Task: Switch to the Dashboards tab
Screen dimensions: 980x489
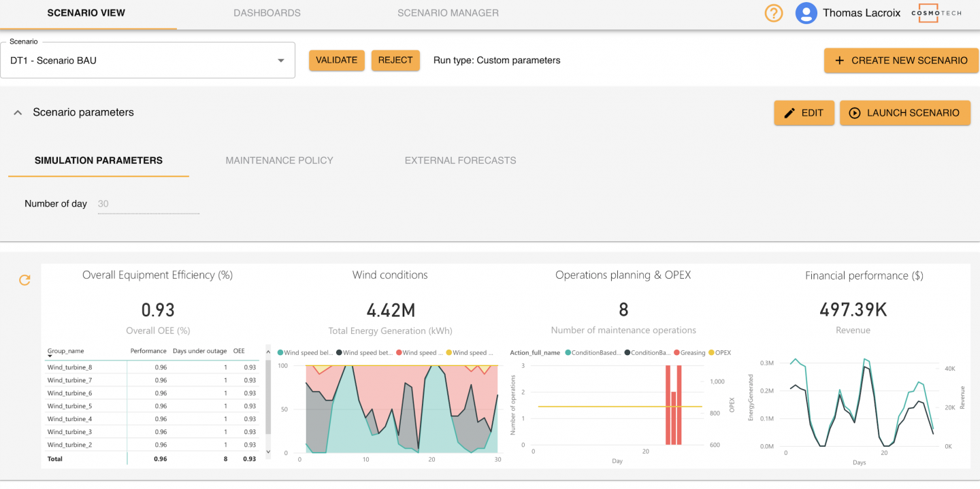Action: pos(267,13)
